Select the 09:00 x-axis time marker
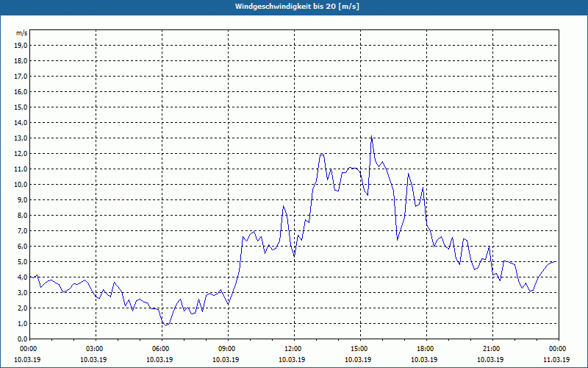The height and width of the screenshot is (368, 588). (227, 349)
